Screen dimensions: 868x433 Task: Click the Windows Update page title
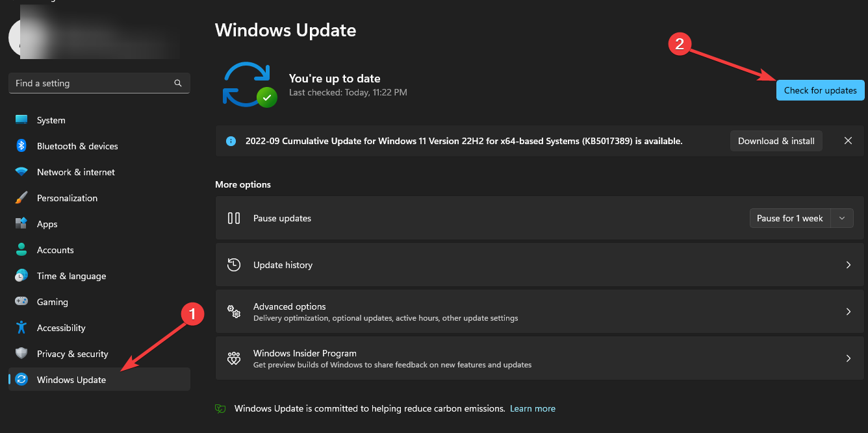coord(286,30)
